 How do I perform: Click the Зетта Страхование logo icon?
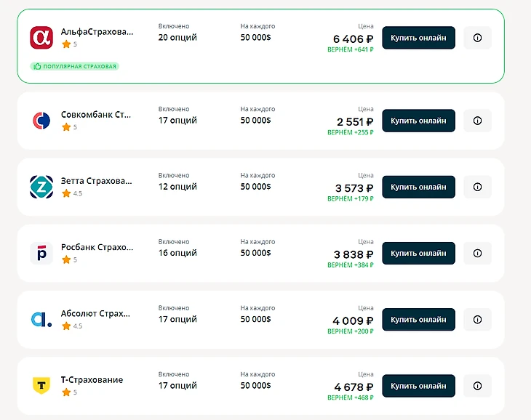pyautogui.click(x=41, y=187)
